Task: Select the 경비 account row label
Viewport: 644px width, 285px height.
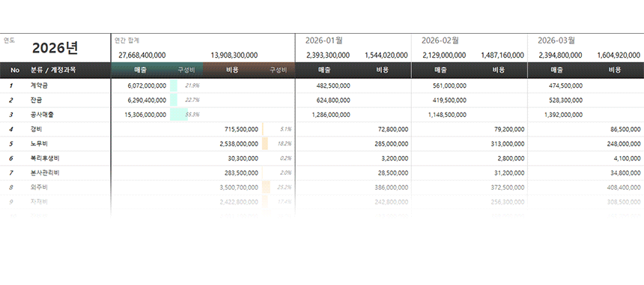Action: coord(36,129)
